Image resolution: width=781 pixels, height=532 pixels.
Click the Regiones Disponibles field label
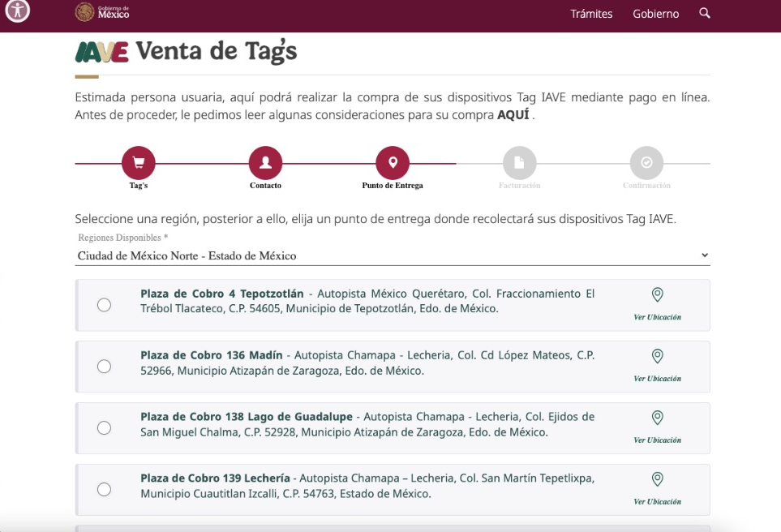click(x=123, y=238)
